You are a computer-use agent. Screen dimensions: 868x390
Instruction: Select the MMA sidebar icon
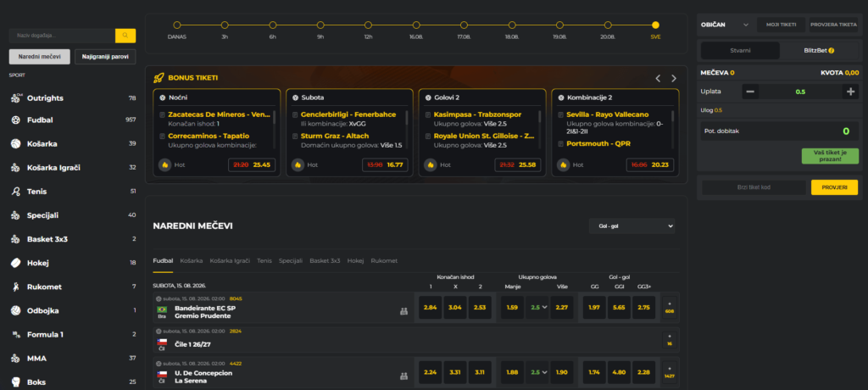[16, 358]
